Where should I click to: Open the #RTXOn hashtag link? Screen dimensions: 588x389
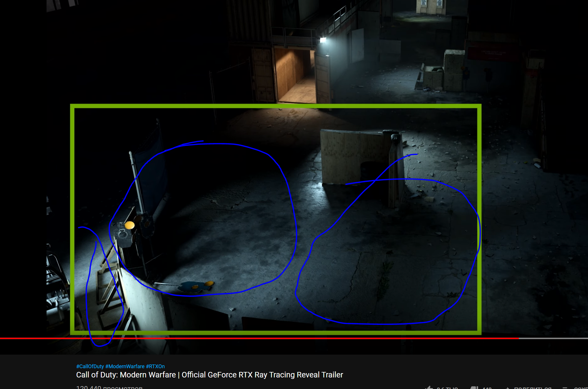[x=155, y=366]
